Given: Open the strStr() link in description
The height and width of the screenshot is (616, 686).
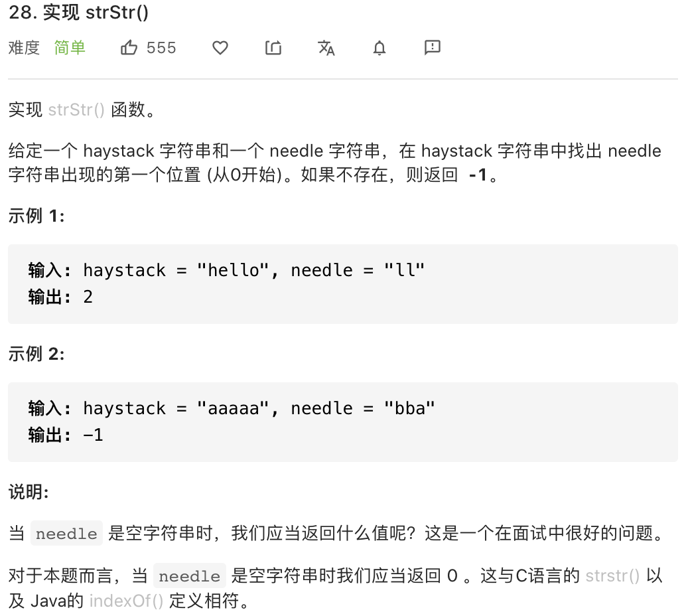Looking at the screenshot, I should click(x=76, y=110).
